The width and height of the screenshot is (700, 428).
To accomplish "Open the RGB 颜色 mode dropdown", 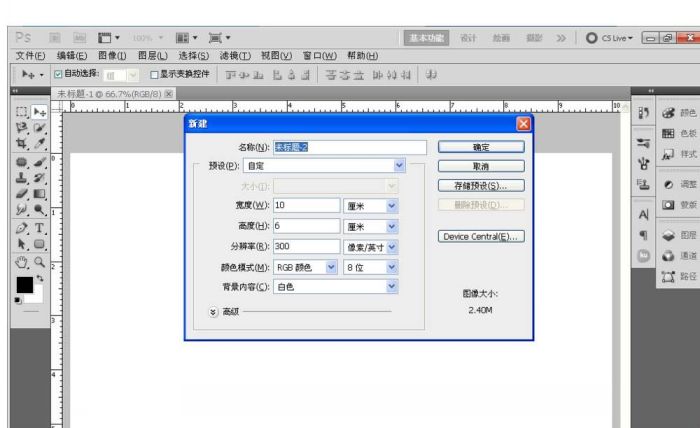I will point(305,267).
